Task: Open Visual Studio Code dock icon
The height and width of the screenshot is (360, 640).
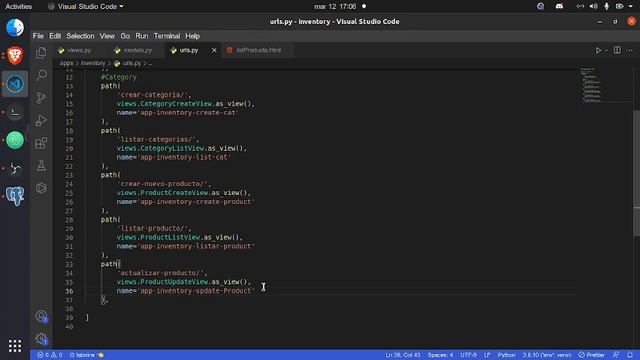Action: [15, 84]
